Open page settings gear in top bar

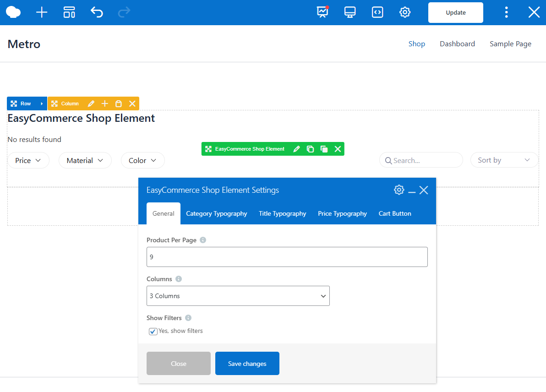(x=405, y=12)
